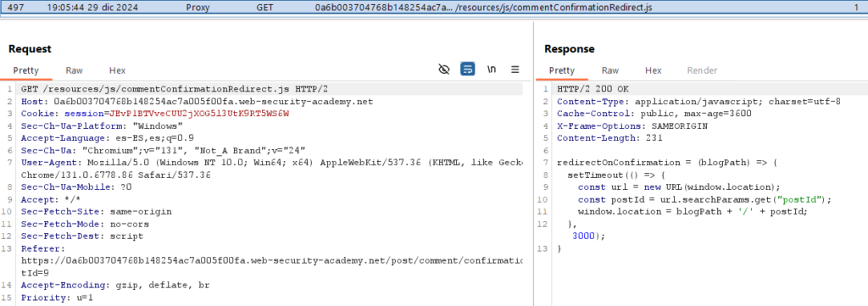Select Hex tab in Response panel

654,70
